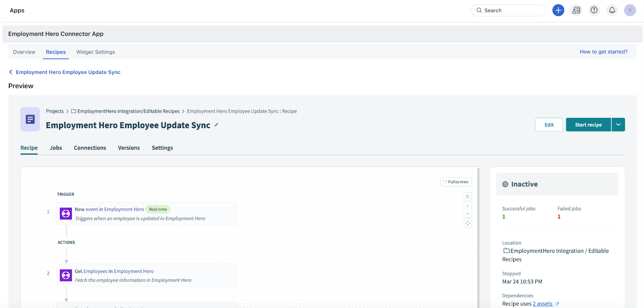Select action step Get Employees in Employment Hero
This screenshot has width=644, height=308.
(147, 275)
